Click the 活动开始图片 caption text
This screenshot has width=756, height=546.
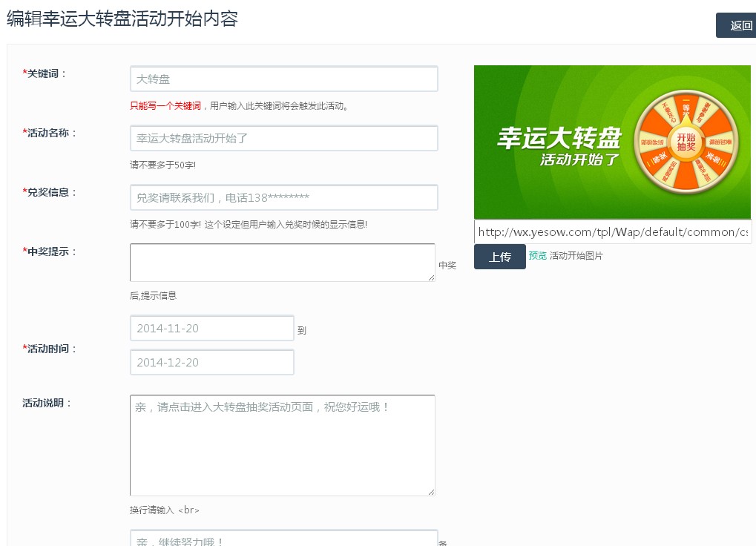pos(576,256)
